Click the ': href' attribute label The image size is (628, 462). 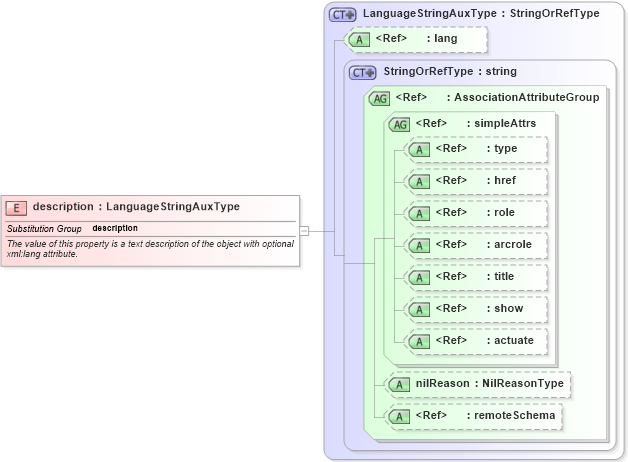[501, 181]
